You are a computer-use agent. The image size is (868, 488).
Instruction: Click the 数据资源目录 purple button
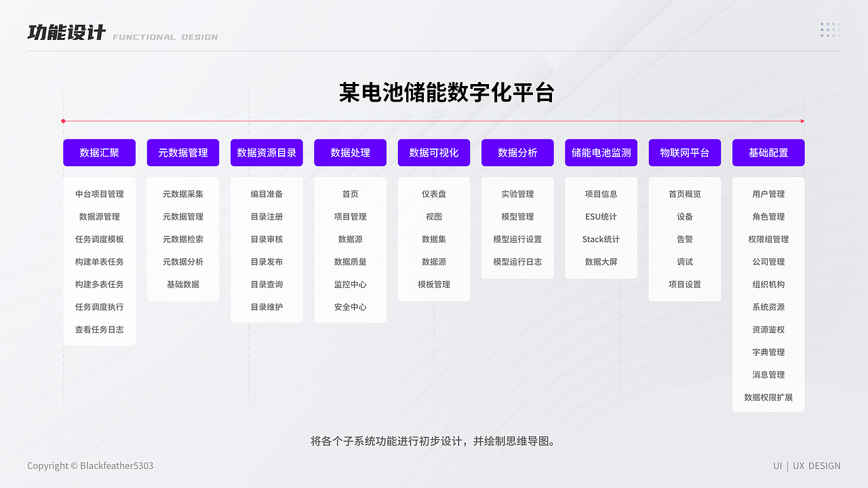[x=267, y=152]
